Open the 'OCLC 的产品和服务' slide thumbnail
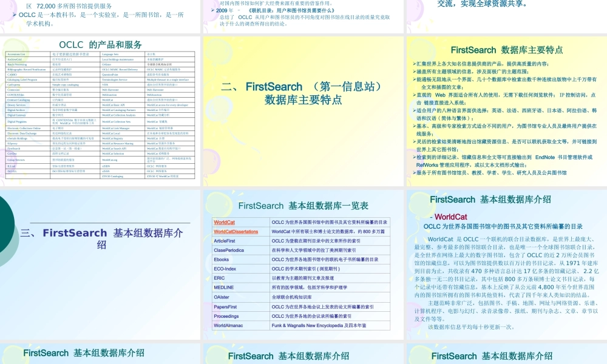 click(100, 111)
